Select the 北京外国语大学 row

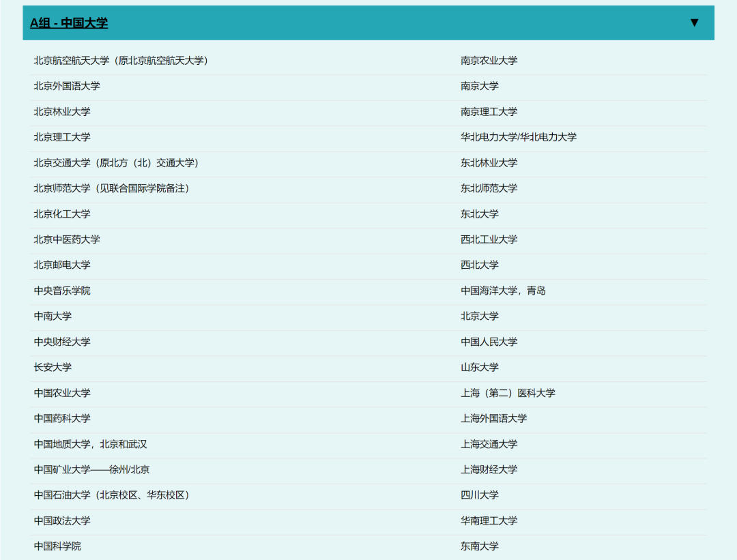pyautogui.click(x=67, y=86)
